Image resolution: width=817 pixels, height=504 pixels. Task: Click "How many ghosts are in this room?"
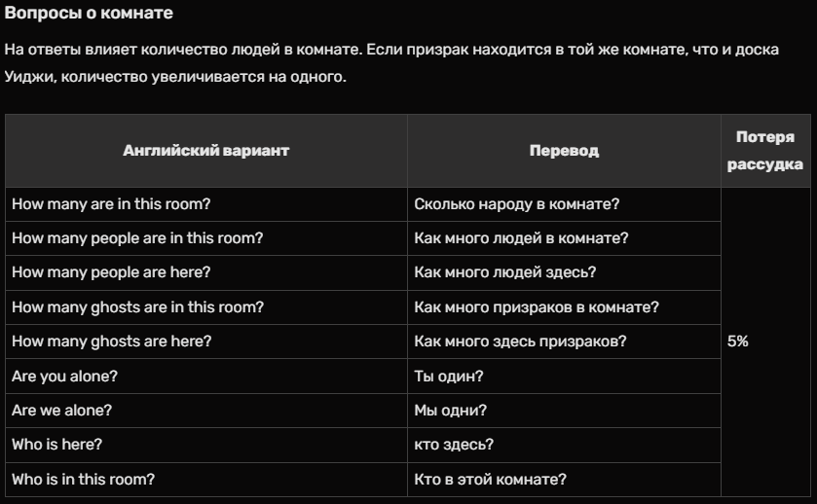[137, 307]
